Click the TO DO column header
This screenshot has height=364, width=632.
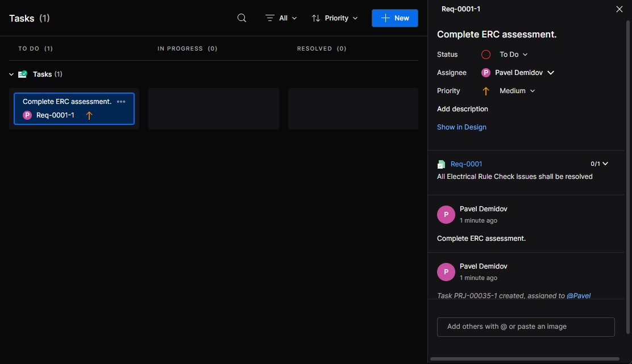coord(35,48)
